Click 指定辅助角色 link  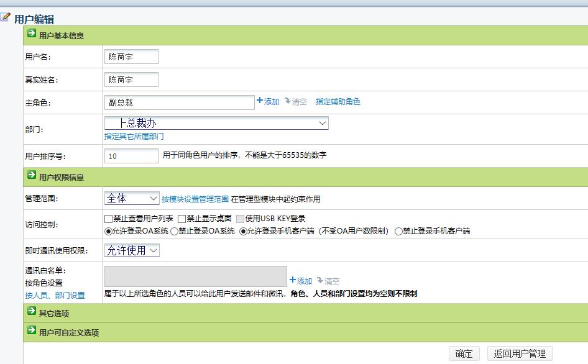pos(338,101)
